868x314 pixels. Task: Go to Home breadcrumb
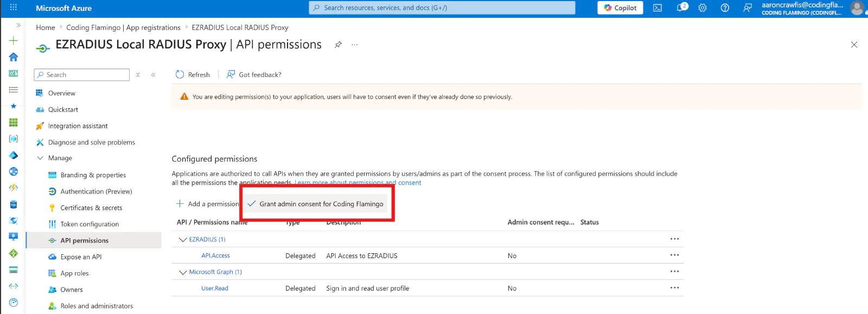[46, 28]
